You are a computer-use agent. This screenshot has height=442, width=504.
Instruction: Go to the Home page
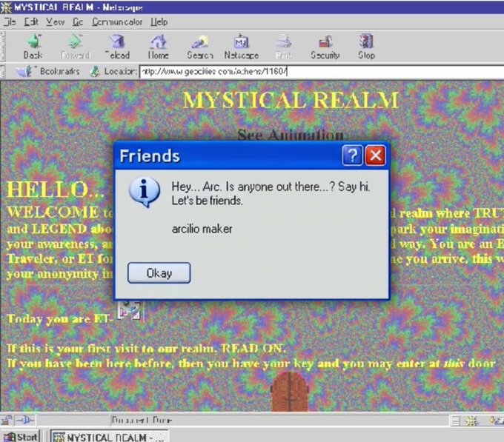158,47
